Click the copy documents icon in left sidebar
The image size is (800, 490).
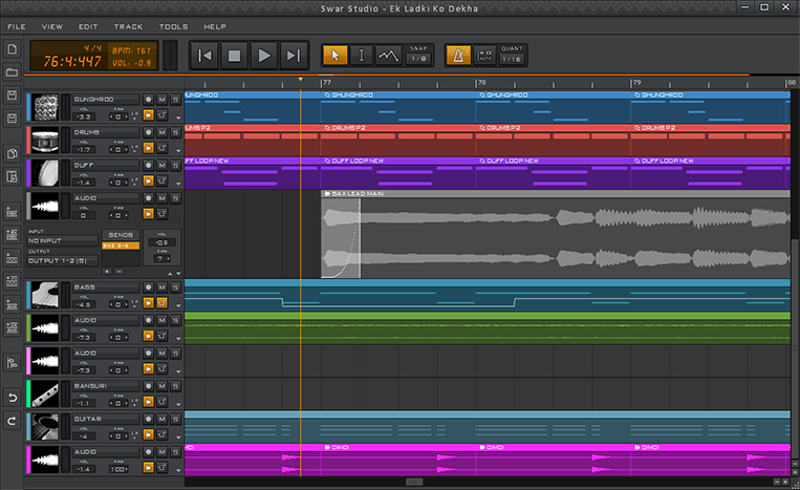click(x=12, y=153)
